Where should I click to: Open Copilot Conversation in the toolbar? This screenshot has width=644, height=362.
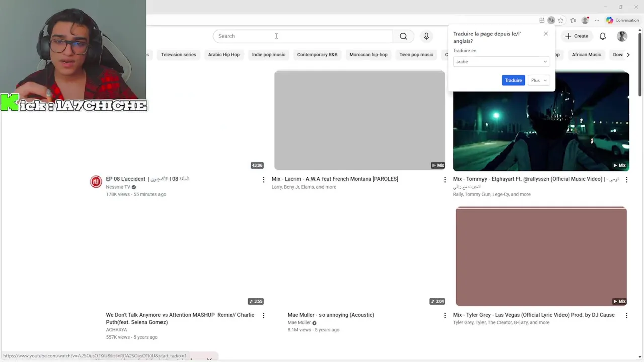[x=622, y=20]
